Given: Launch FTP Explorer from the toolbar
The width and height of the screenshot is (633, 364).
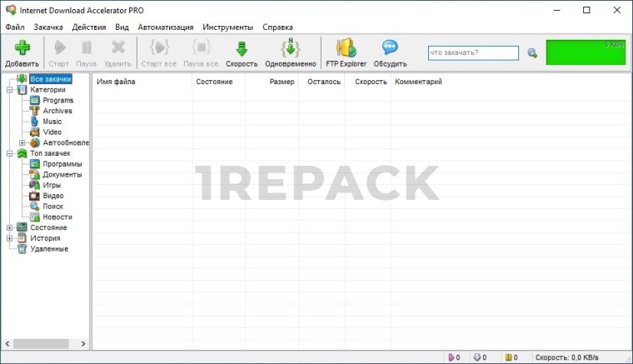Looking at the screenshot, I should click(346, 48).
